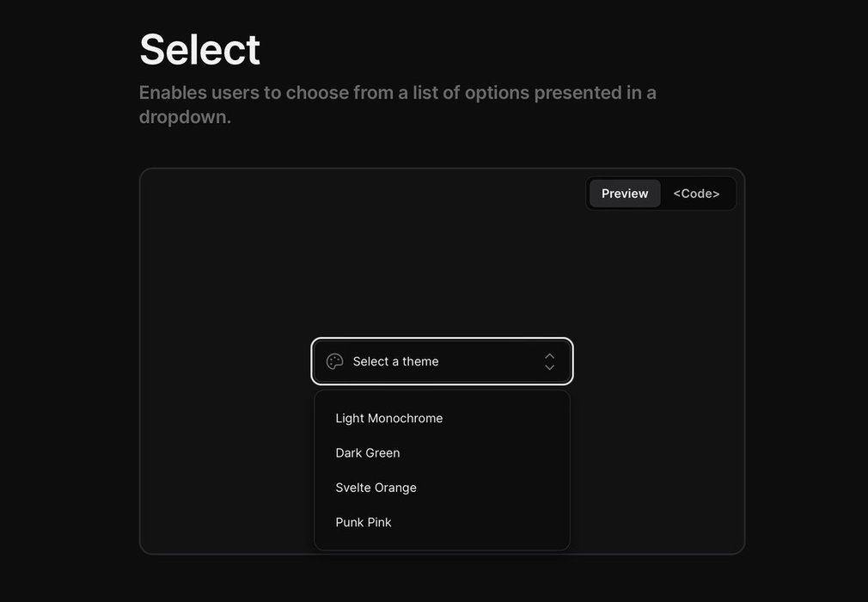
Task: Click the empty preview area above the select
Action: pyautogui.click(x=442, y=267)
